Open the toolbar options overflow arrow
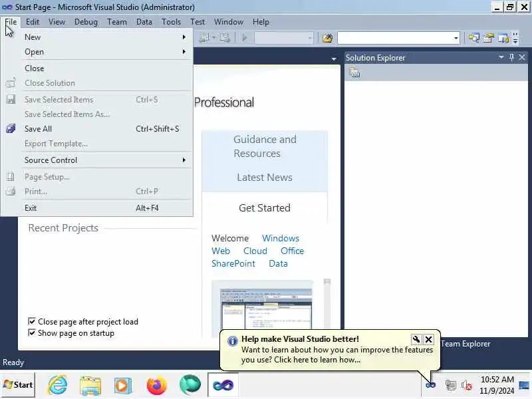 coord(515,38)
